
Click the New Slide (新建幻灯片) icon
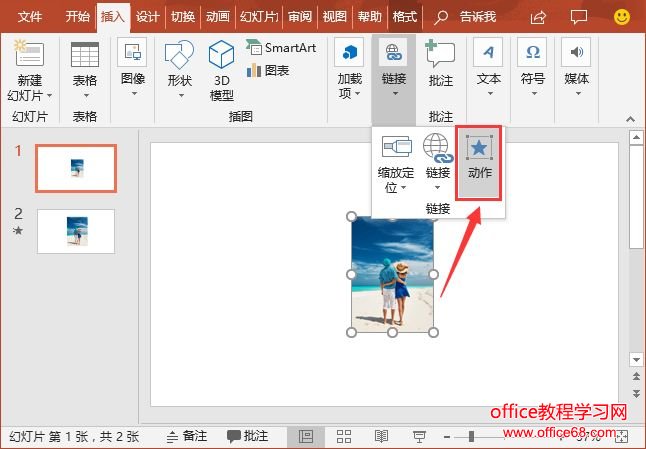click(29, 53)
